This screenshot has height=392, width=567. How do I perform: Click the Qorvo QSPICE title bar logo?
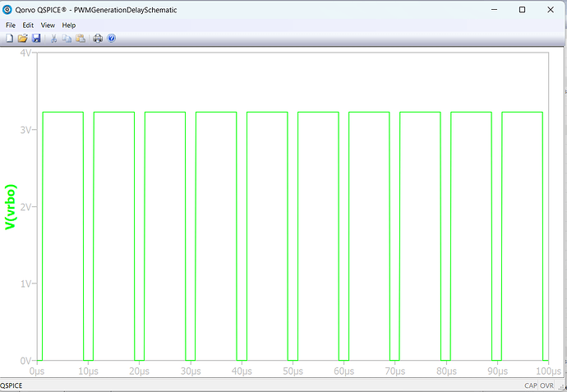click(7, 10)
